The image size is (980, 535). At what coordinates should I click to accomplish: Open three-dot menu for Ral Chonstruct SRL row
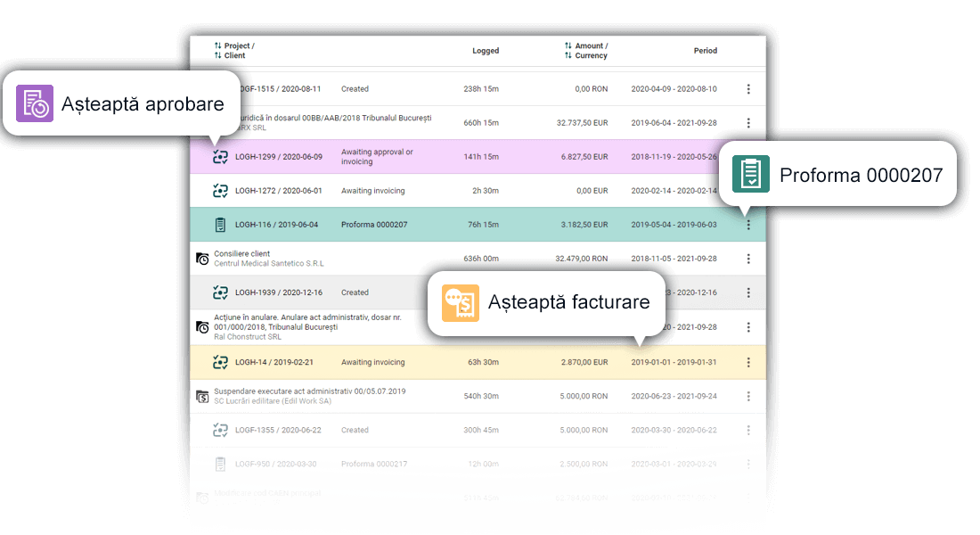748,327
